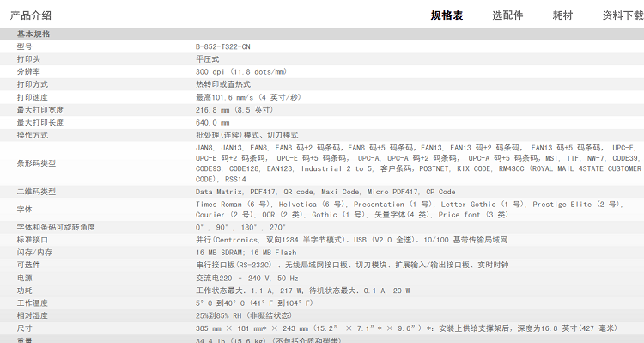Click the 打印速度 label
This screenshot has width=644, height=343.
pos(33,97)
